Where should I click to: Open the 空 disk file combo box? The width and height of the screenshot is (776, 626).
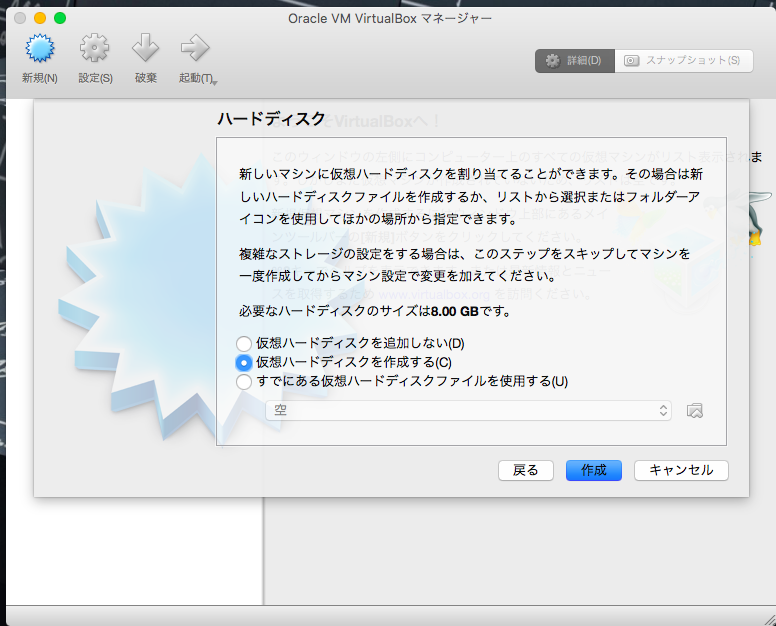click(x=468, y=411)
